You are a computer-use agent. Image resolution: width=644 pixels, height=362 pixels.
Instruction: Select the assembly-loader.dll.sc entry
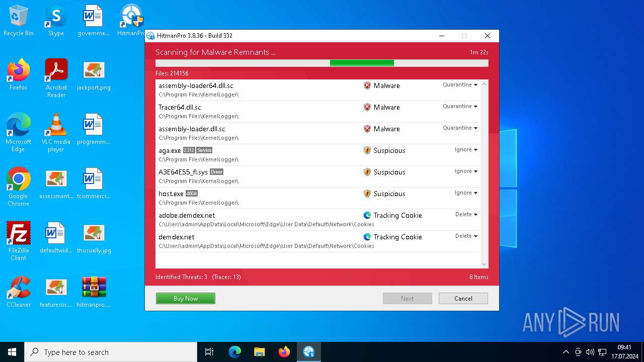coord(318,133)
